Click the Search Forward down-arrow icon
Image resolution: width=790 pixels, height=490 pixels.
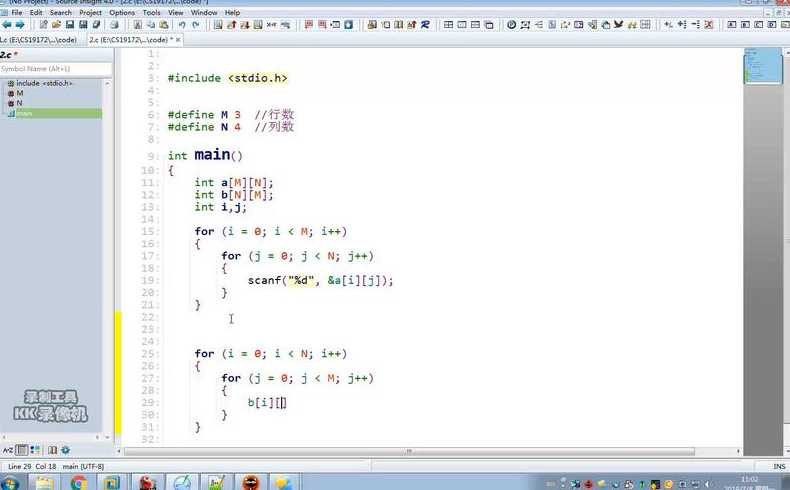[244, 24]
